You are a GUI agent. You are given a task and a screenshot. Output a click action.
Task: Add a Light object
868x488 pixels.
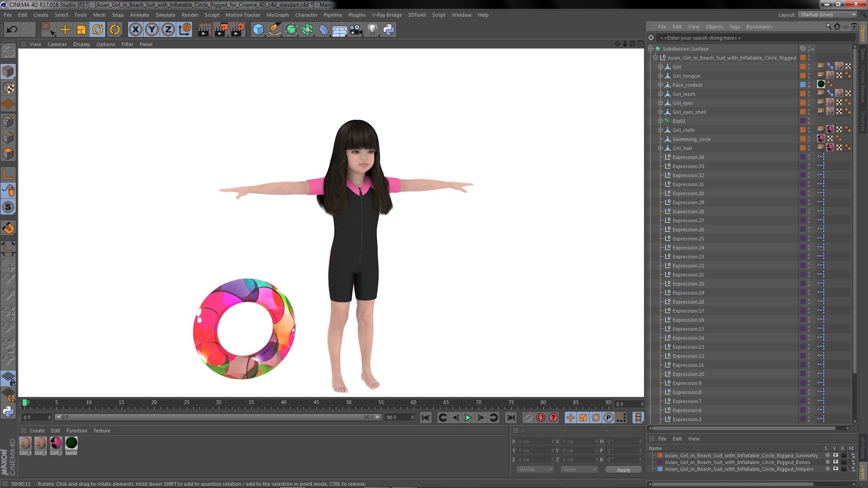pyautogui.click(x=373, y=30)
